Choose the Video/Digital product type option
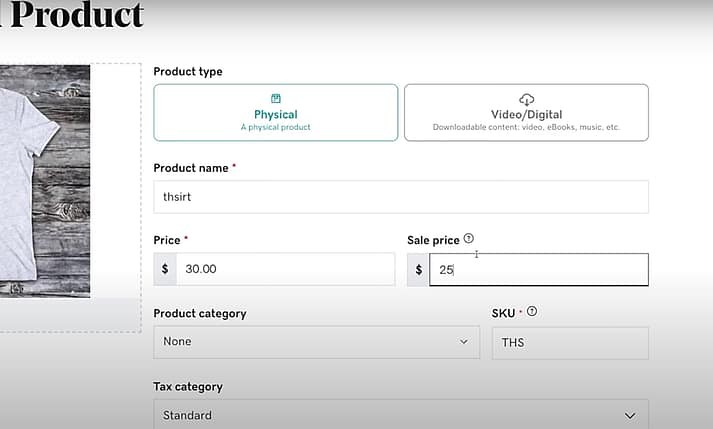 click(526, 112)
